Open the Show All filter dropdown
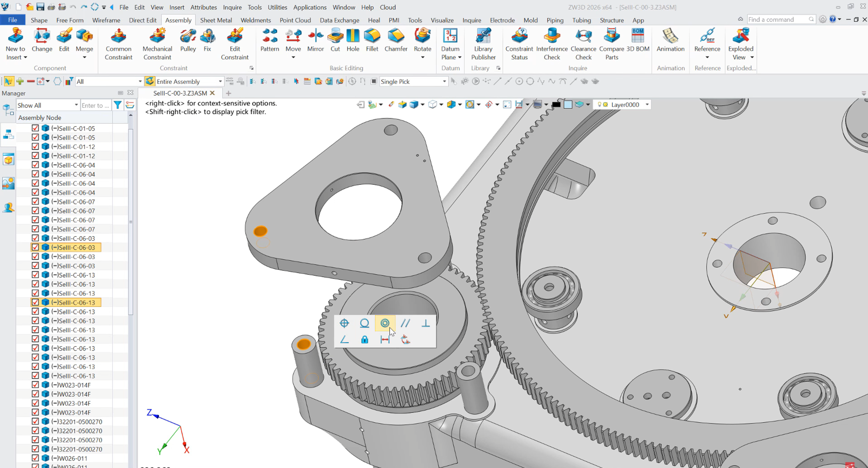This screenshot has width=868, height=468. pos(76,105)
